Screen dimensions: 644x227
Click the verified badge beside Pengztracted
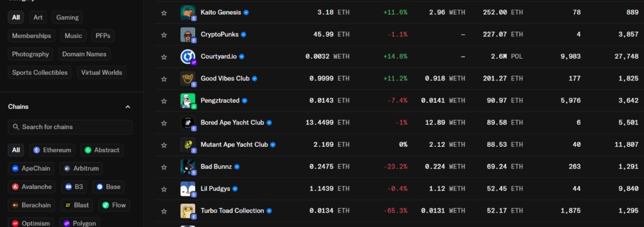[244, 100]
